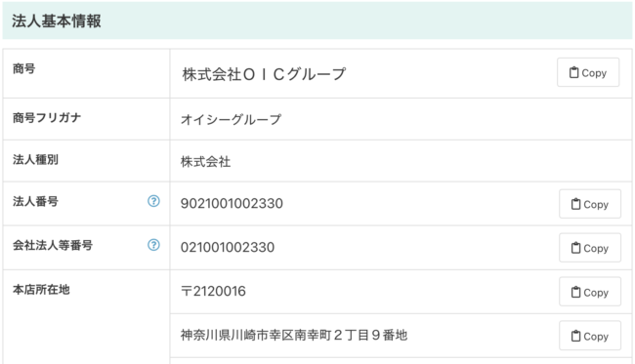Open help icon next to 法人番号
Screen dimensions: 635x364
click(x=153, y=201)
